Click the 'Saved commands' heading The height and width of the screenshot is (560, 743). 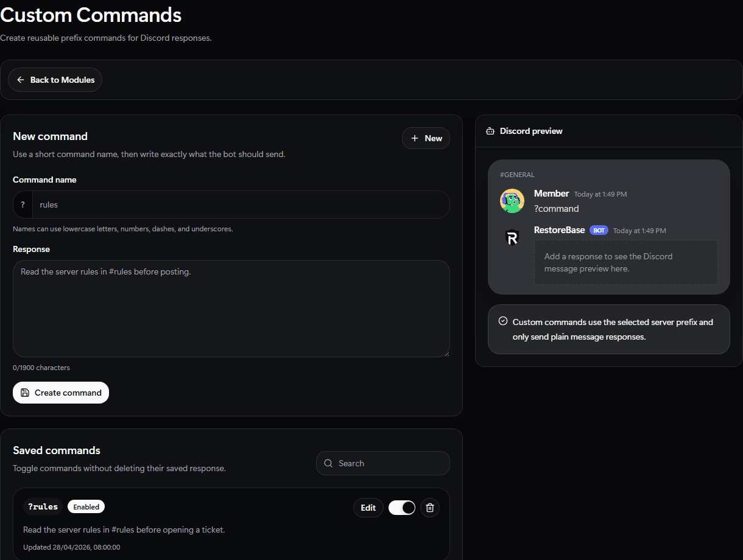click(57, 450)
